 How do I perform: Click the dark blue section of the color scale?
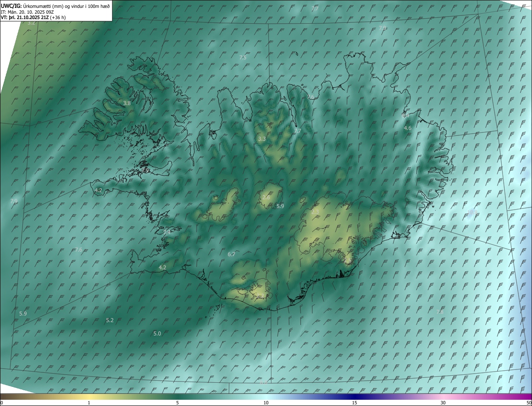tap(355, 396)
